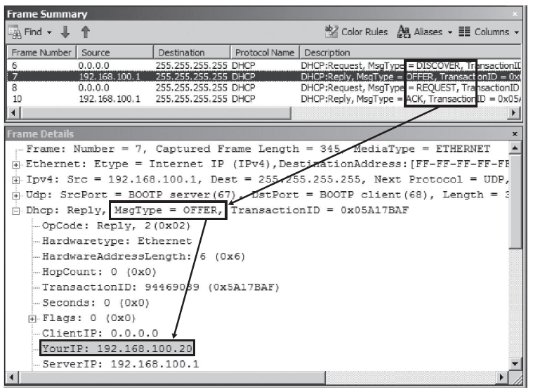This screenshot has height=392, width=533.
Task: Click the Frame Details horizontal scrollbar thumb
Action: pyautogui.click(x=172, y=377)
